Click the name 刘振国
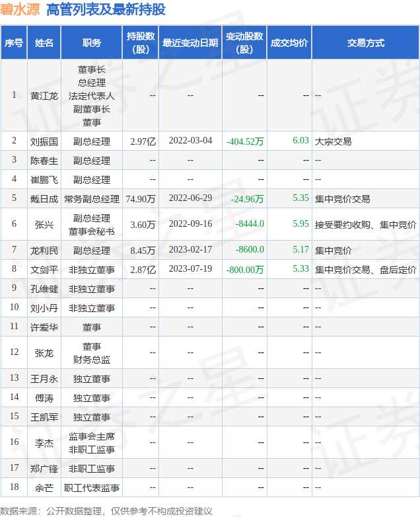420x517 pixels. (44, 141)
